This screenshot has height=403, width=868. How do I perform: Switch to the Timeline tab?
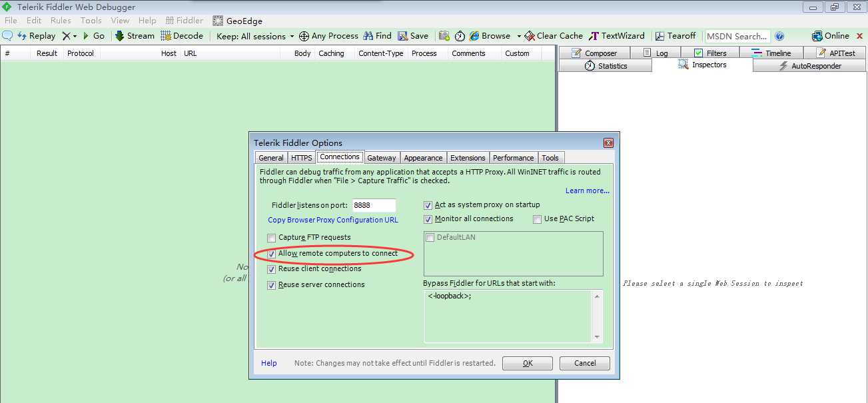pyautogui.click(x=771, y=53)
